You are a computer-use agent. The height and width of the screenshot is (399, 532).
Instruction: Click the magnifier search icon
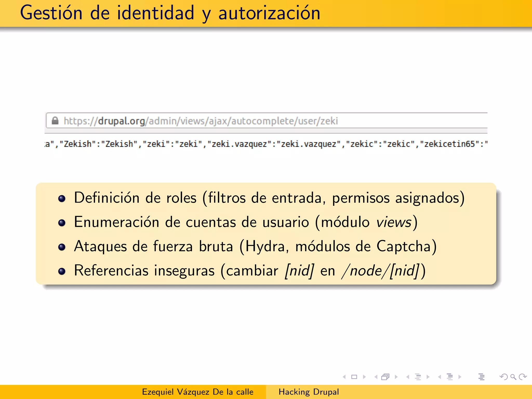(513, 377)
